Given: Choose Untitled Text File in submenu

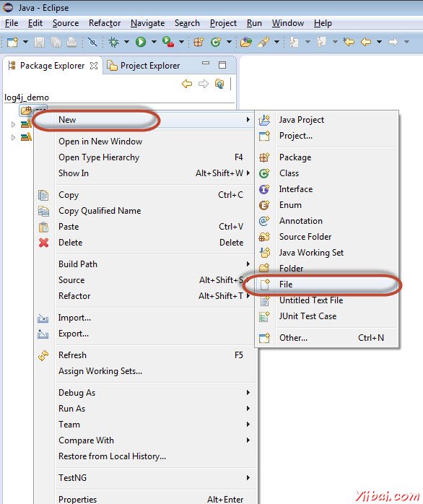Looking at the screenshot, I should click(327, 300).
